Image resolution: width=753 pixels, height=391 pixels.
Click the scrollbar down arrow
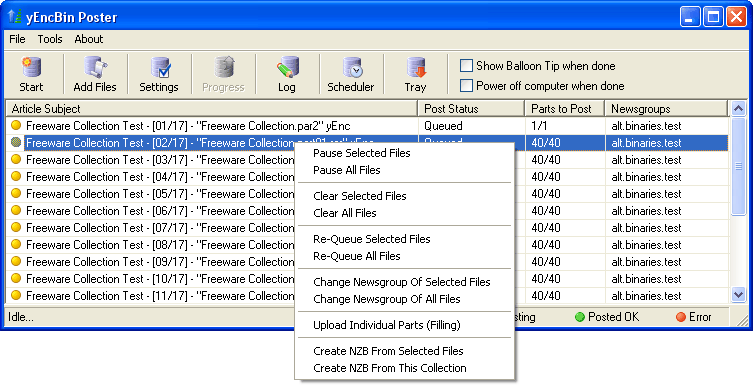(x=739, y=295)
